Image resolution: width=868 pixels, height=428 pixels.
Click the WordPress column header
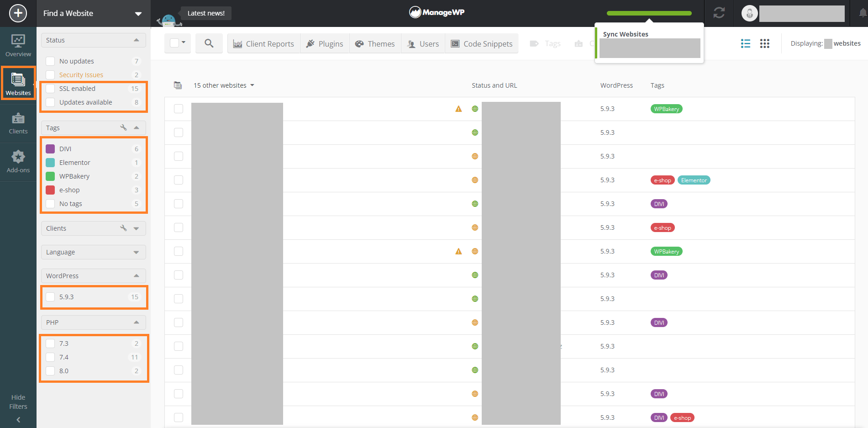(616, 85)
